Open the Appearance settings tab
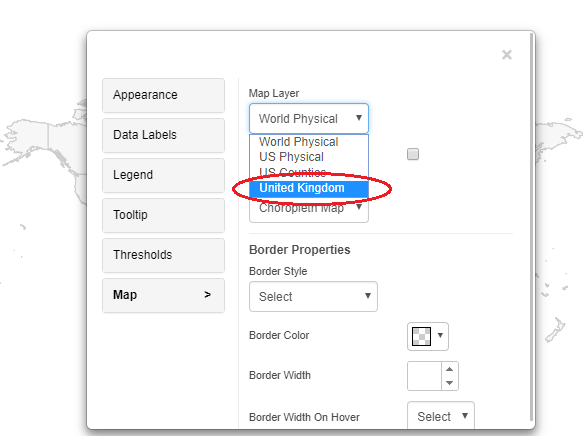The image size is (583, 436). point(163,95)
